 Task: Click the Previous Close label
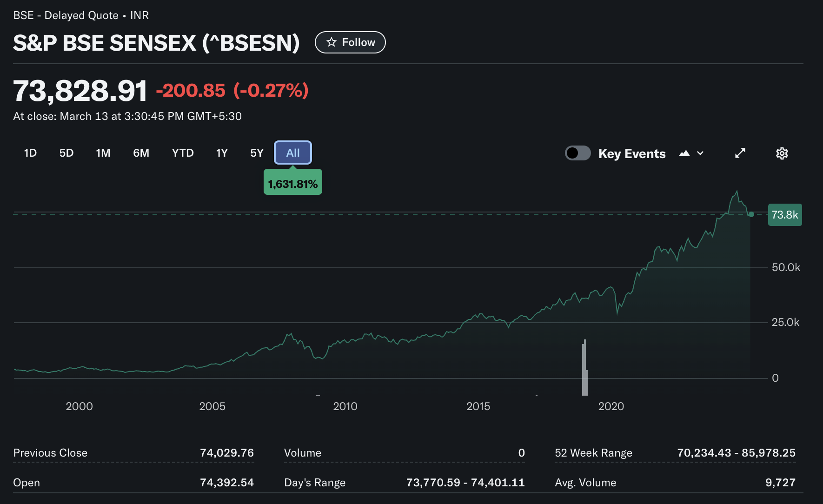click(50, 453)
